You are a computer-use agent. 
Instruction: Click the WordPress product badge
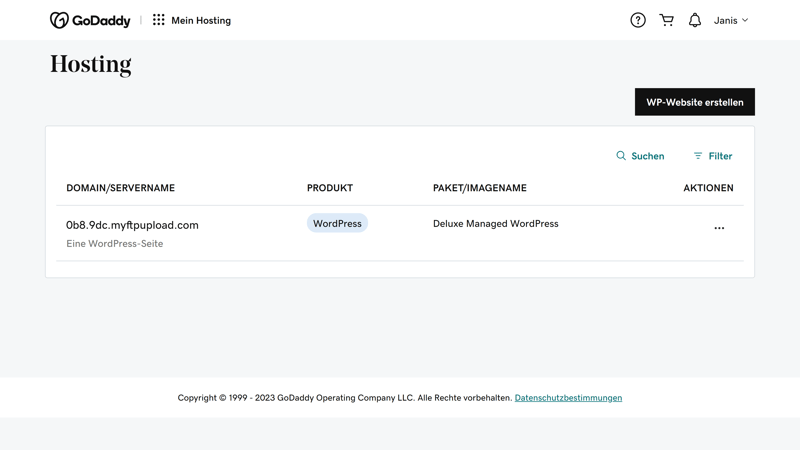pos(337,224)
